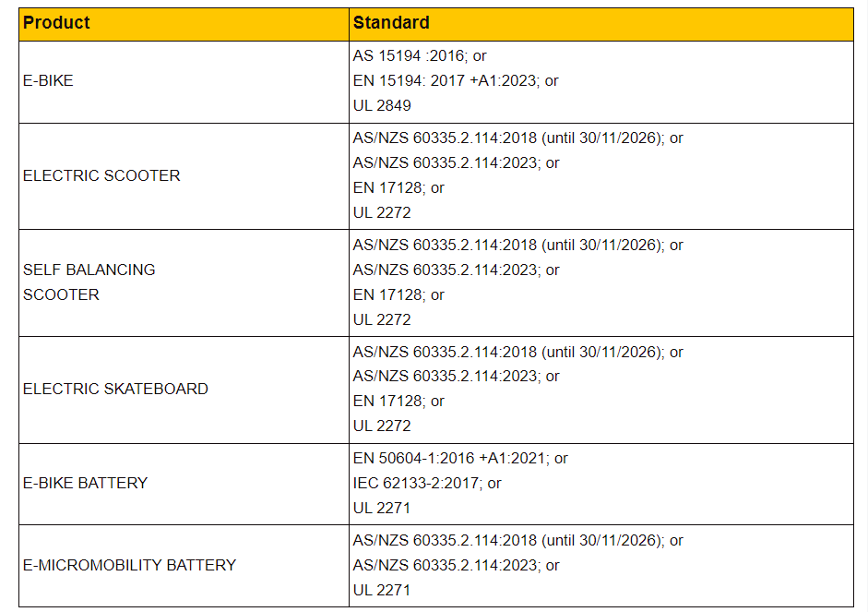This screenshot has width=868, height=612.
Task: Select the ELECTRIC SCOOTER product cell
Action: (101, 175)
